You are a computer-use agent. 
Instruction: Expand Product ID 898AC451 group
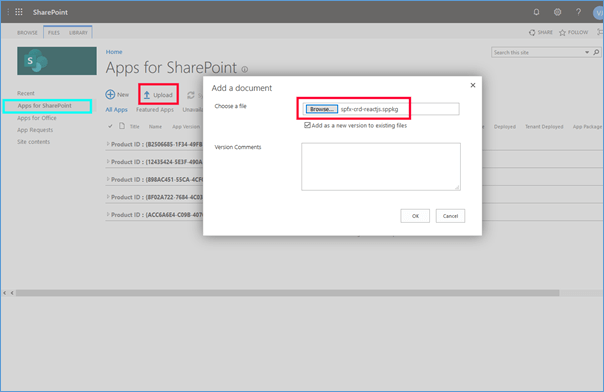(108, 179)
